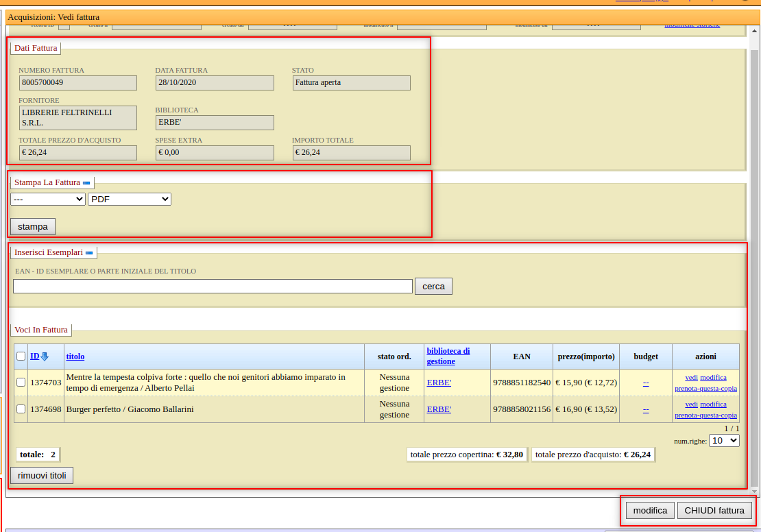Viewport: 761px width, 532px height.
Task: Check the box for item 1374698
Action: [x=21, y=409]
